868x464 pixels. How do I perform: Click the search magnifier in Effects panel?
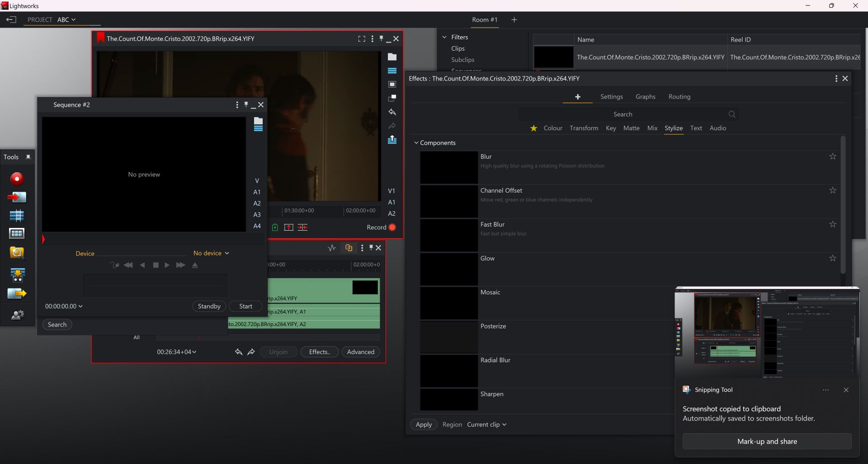click(732, 114)
